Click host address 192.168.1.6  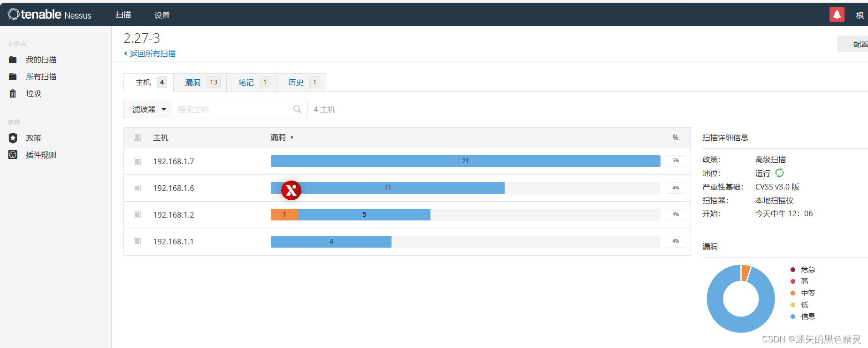173,188
